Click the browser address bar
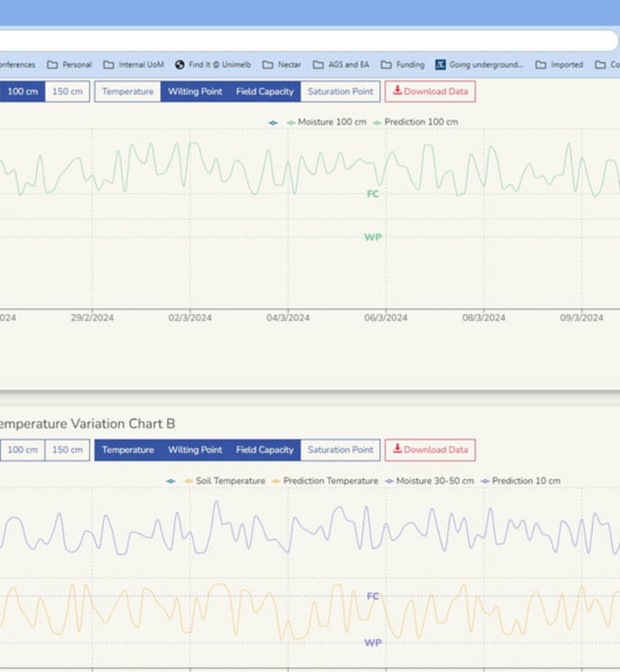The width and height of the screenshot is (620, 672). click(303, 41)
